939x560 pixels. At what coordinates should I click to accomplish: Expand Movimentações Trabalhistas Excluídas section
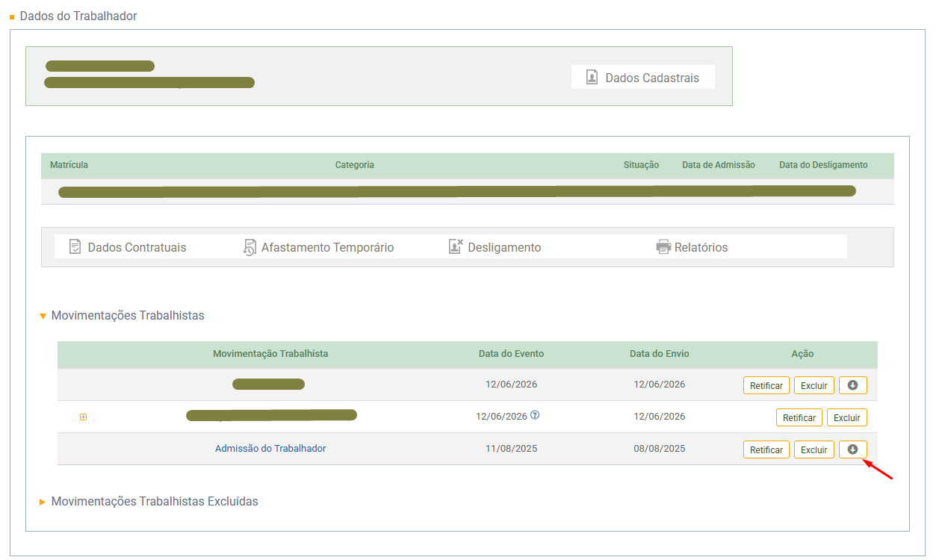point(43,502)
